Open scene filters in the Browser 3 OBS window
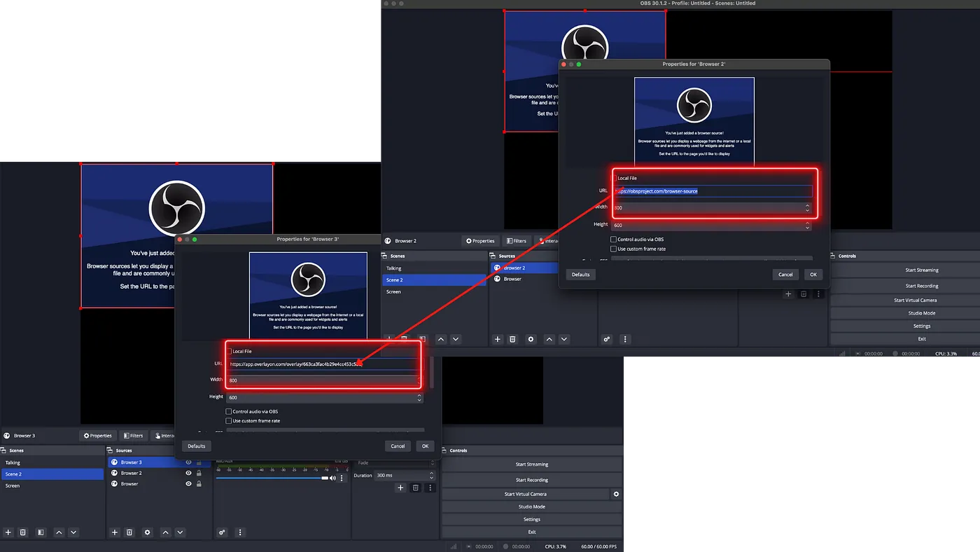 click(x=41, y=532)
